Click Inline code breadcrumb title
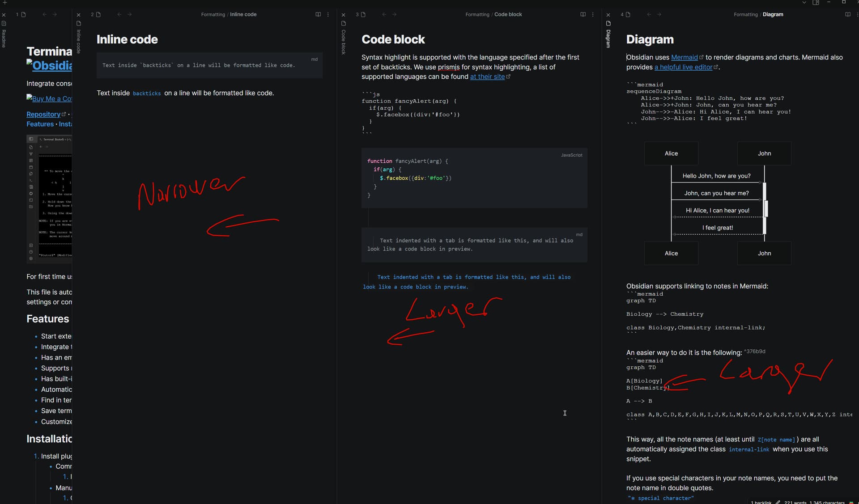The height and width of the screenshot is (504, 859). (x=243, y=14)
